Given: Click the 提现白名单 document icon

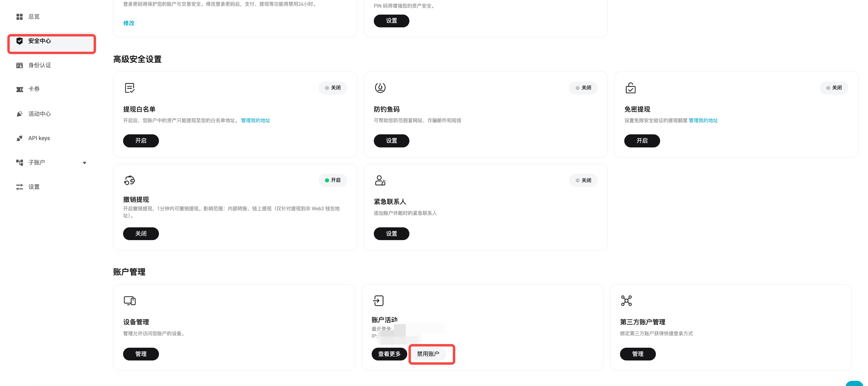Looking at the screenshot, I should coord(129,88).
